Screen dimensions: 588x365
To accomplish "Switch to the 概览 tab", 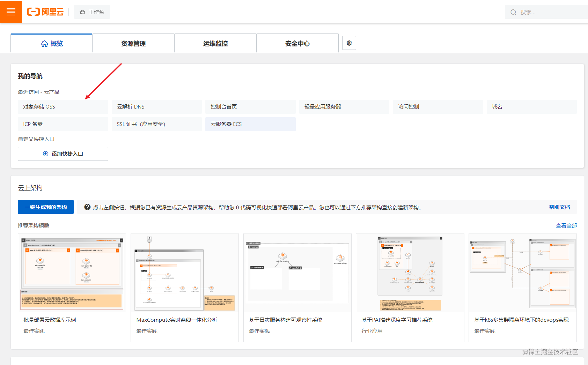I will (x=52, y=43).
